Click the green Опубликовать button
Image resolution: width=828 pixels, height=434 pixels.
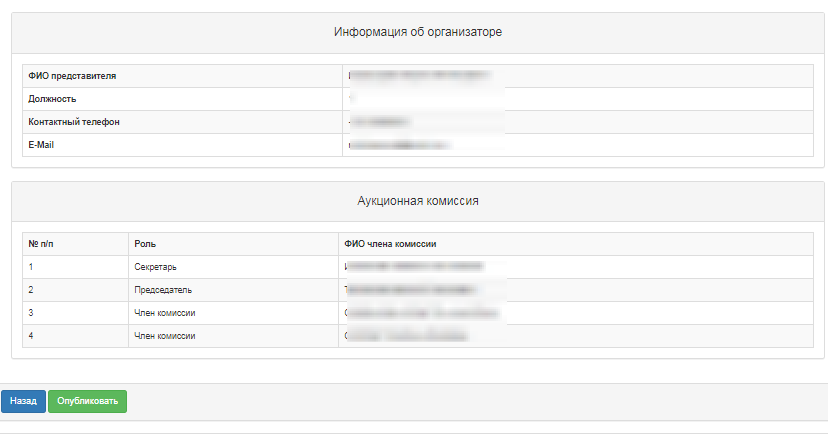88,401
